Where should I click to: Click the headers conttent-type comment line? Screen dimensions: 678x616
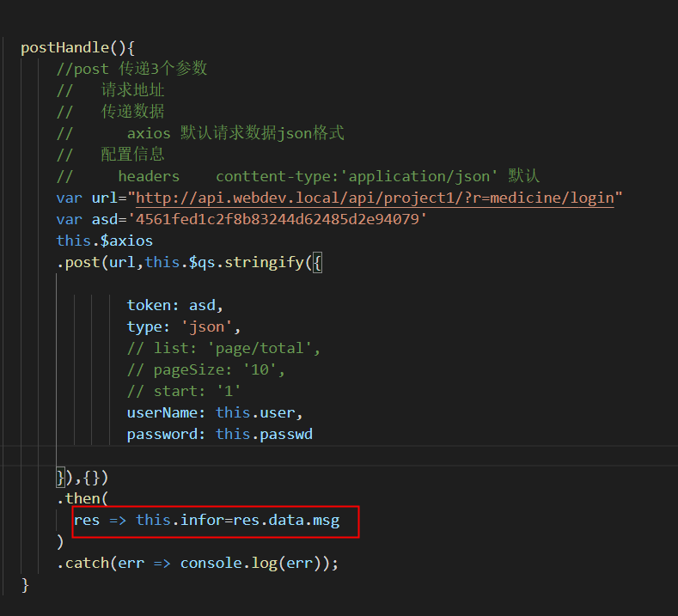point(298,176)
